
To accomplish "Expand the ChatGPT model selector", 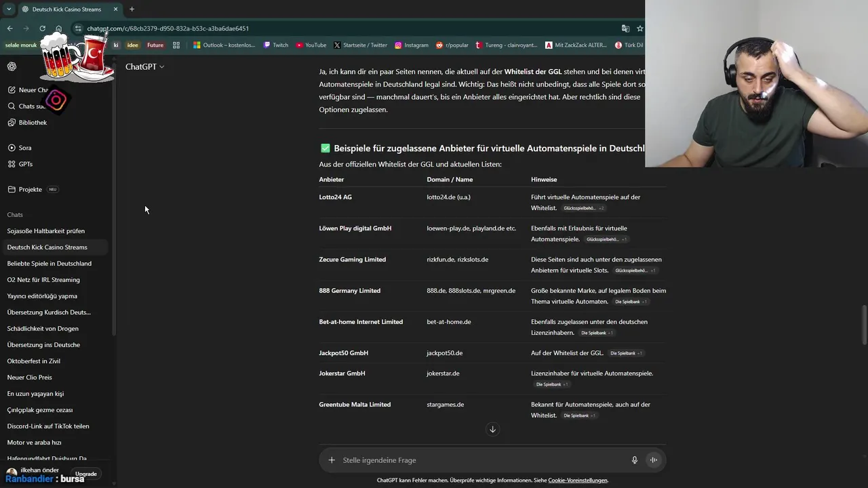I will (x=144, y=66).
